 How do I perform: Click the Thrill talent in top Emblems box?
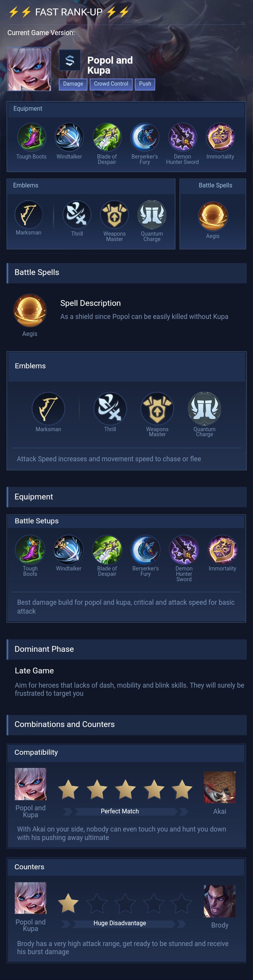point(77,214)
